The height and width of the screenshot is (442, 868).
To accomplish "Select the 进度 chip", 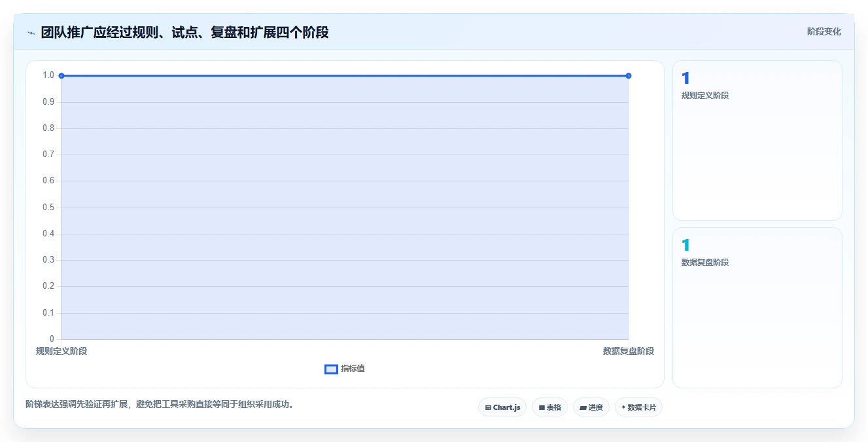I will click(591, 407).
